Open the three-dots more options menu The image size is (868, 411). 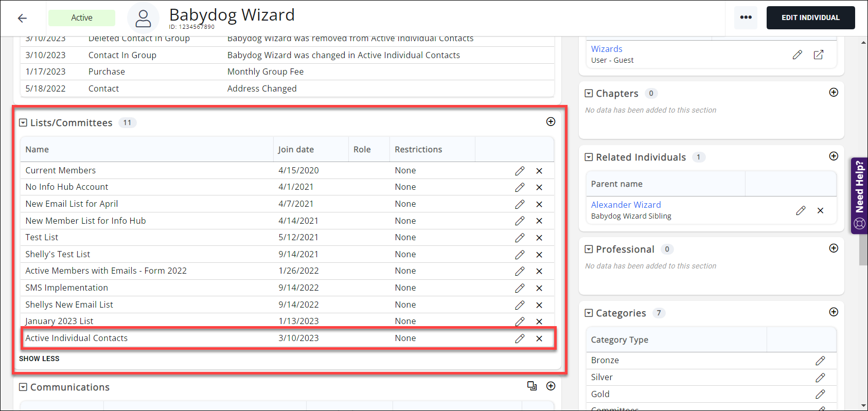(x=746, y=17)
